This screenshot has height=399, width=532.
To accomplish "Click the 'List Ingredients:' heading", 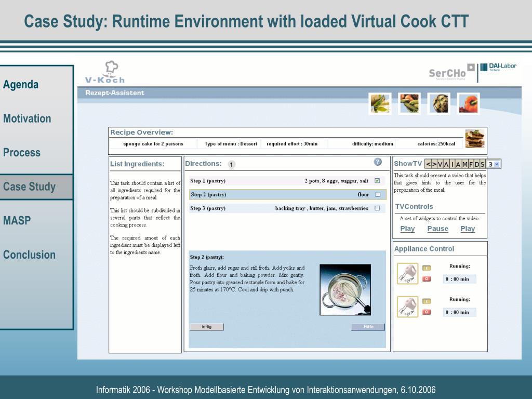I will (137, 164).
